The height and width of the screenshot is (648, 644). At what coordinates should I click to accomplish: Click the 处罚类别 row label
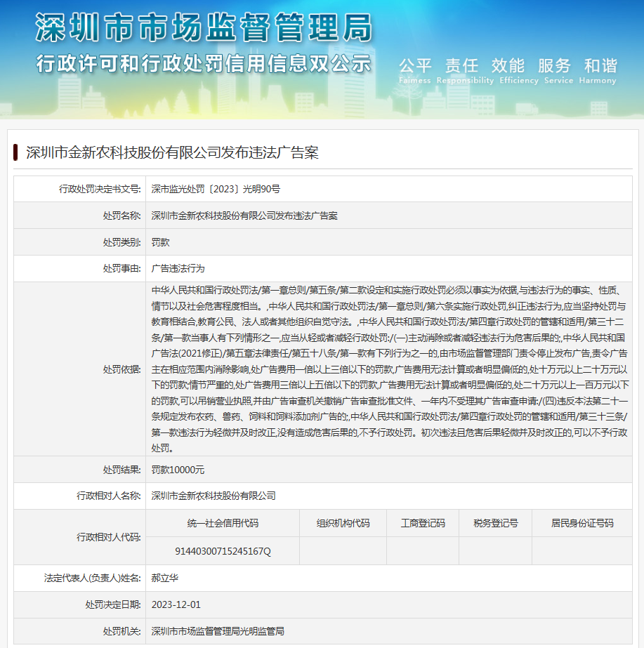122,242
